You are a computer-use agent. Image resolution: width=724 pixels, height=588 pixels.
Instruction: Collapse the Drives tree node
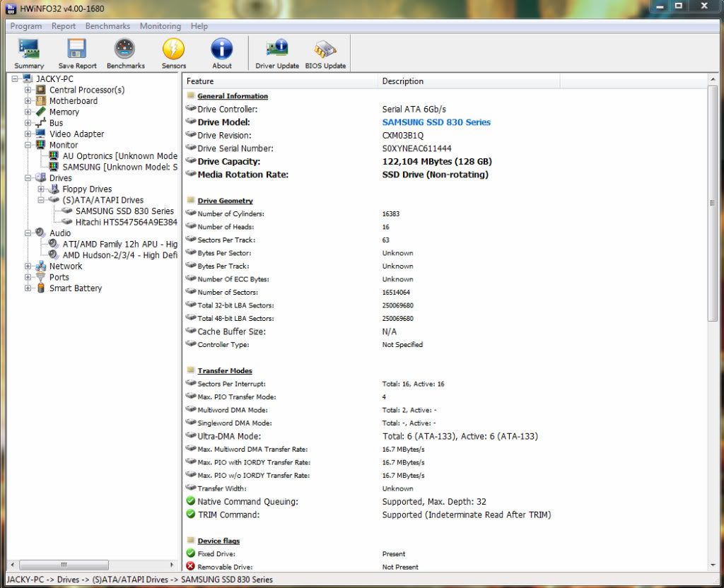click(x=28, y=178)
